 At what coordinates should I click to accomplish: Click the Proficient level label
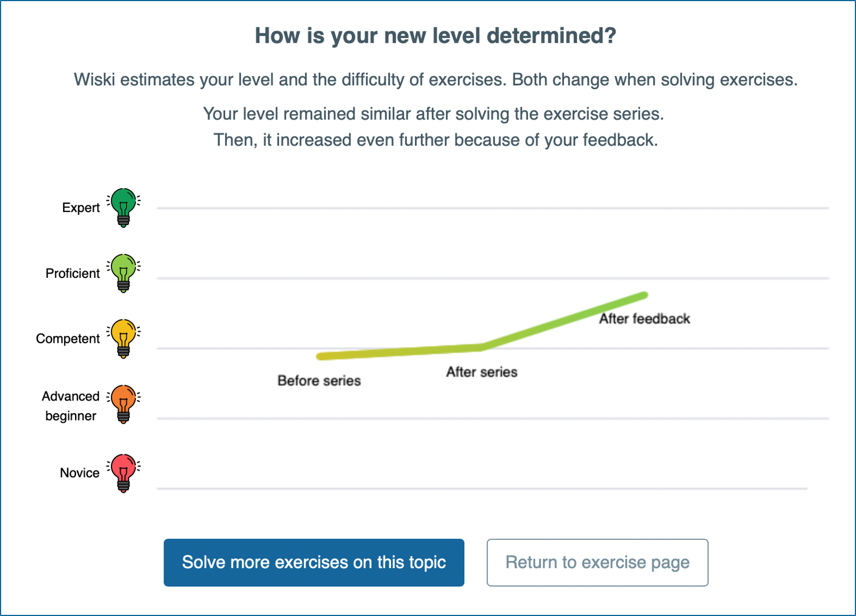click(x=73, y=273)
